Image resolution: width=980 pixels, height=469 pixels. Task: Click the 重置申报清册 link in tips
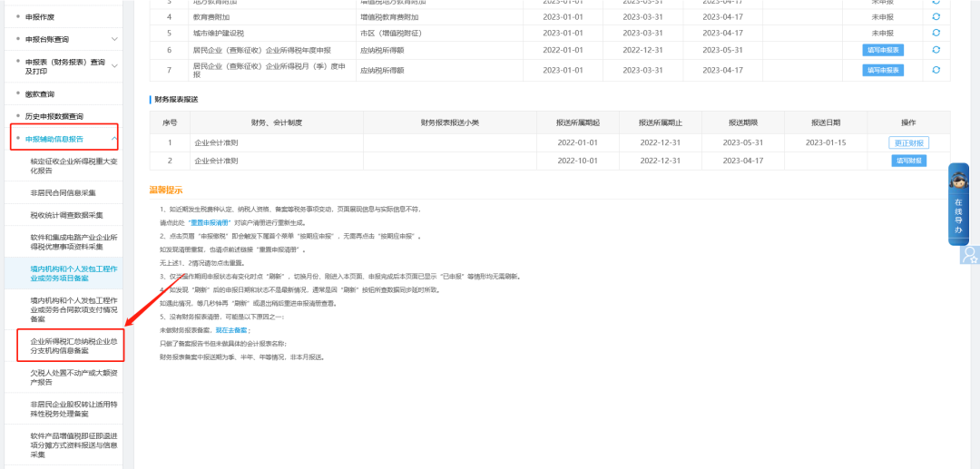[x=210, y=222]
